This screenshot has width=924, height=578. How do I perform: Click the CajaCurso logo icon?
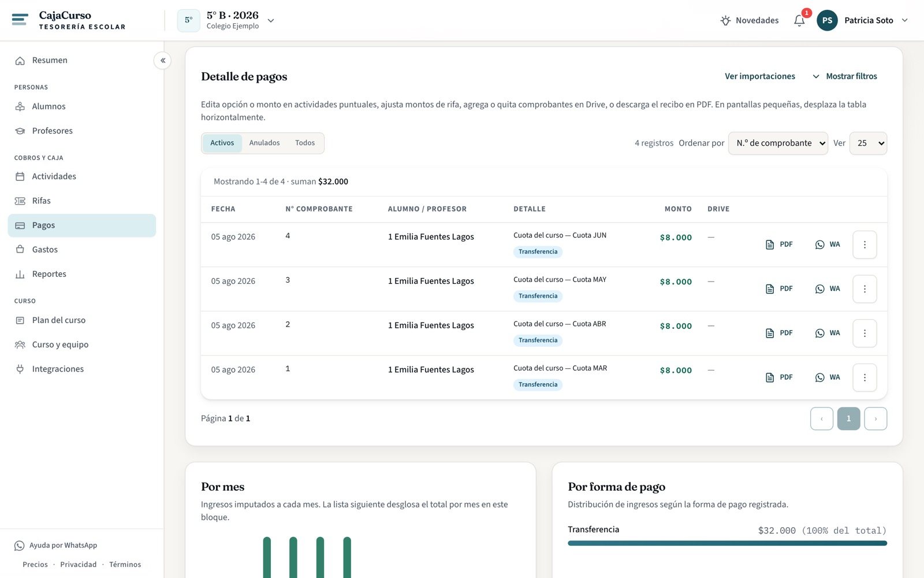point(20,20)
